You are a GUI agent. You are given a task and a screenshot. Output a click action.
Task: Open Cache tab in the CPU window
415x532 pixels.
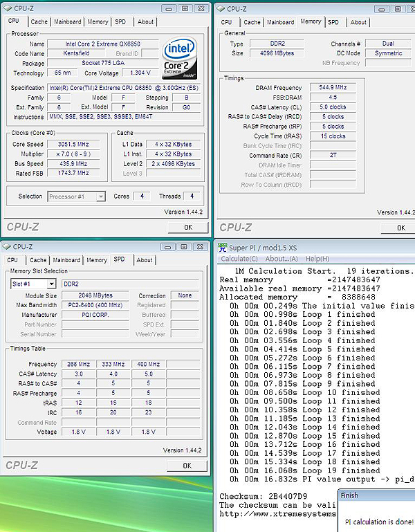click(x=39, y=21)
